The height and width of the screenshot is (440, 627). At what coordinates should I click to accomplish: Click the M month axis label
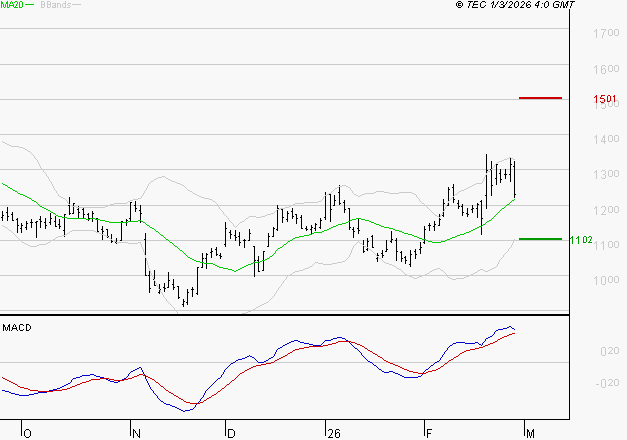click(x=530, y=434)
